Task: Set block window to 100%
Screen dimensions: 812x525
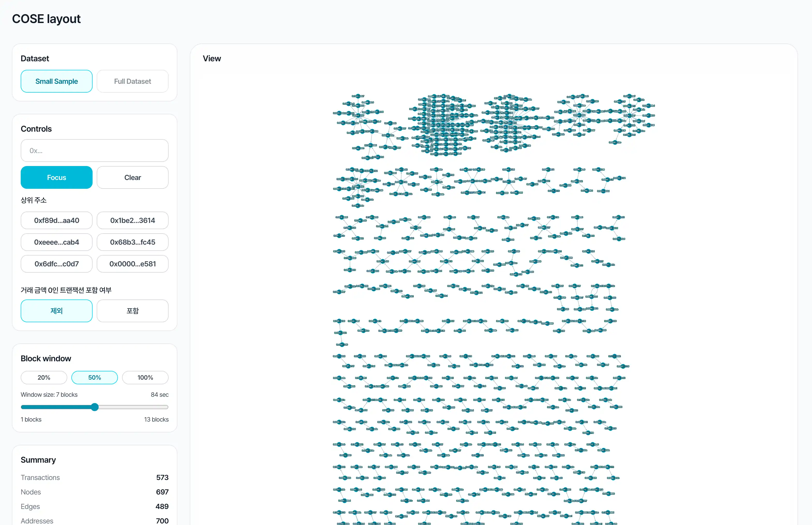Action: click(x=145, y=377)
